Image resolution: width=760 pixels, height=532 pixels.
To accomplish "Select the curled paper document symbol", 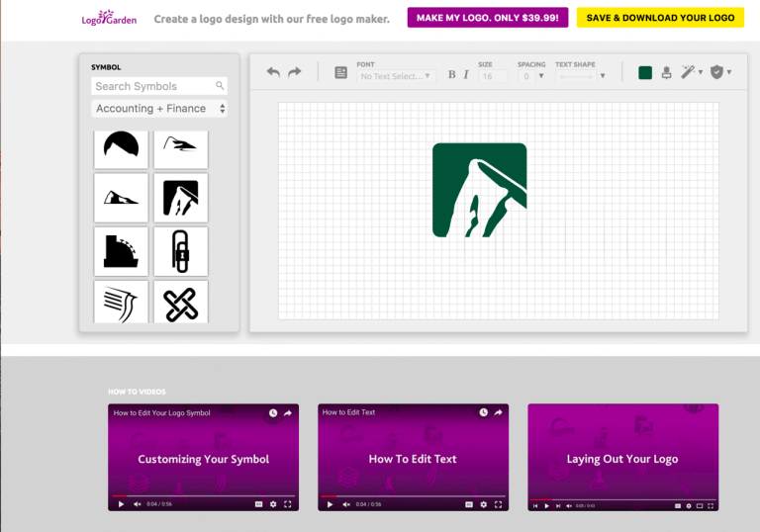I will [121, 302].
